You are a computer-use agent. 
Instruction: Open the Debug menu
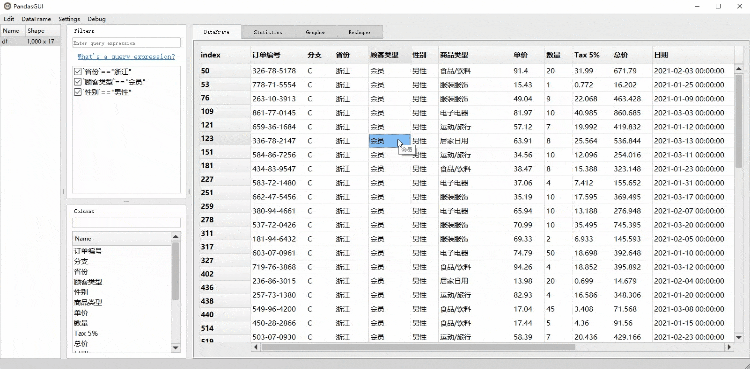tap(97, 19)
